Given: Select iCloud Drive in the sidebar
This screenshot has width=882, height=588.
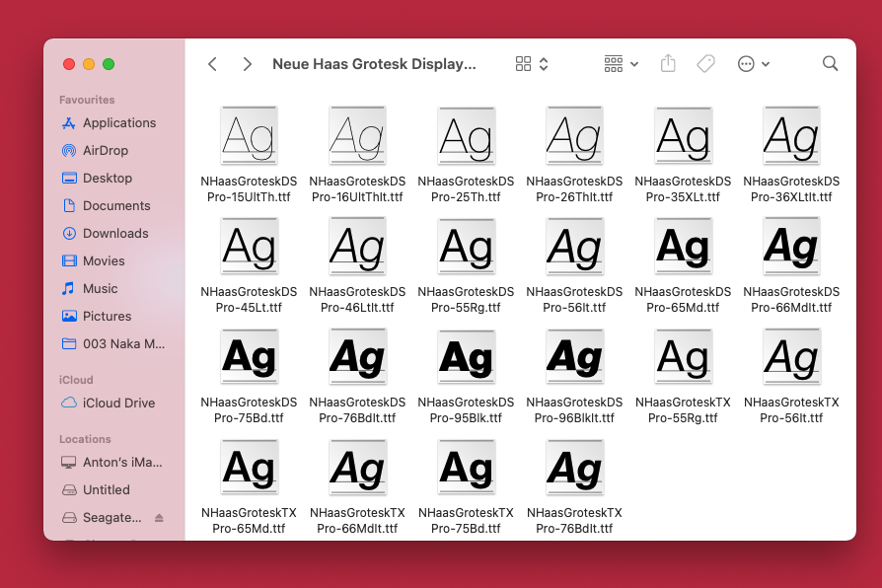Looking at the screenshot, I should [108, 403].
